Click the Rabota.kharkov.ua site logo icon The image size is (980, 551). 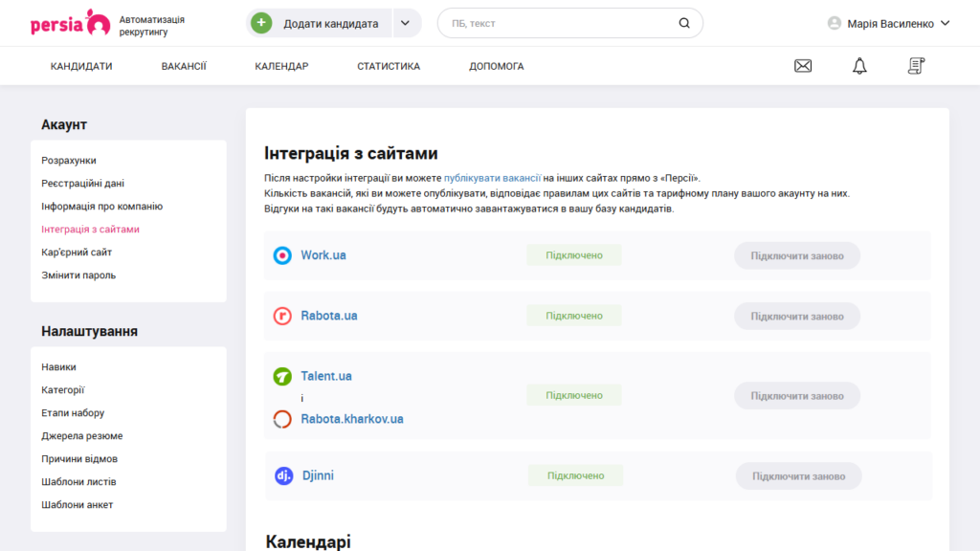coord(282,419)
